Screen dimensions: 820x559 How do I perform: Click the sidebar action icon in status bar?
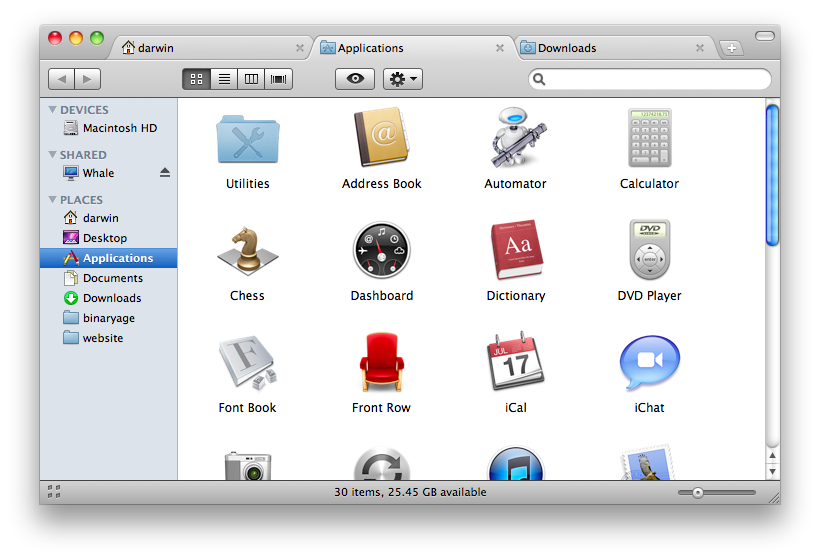(x=54, y=492)
